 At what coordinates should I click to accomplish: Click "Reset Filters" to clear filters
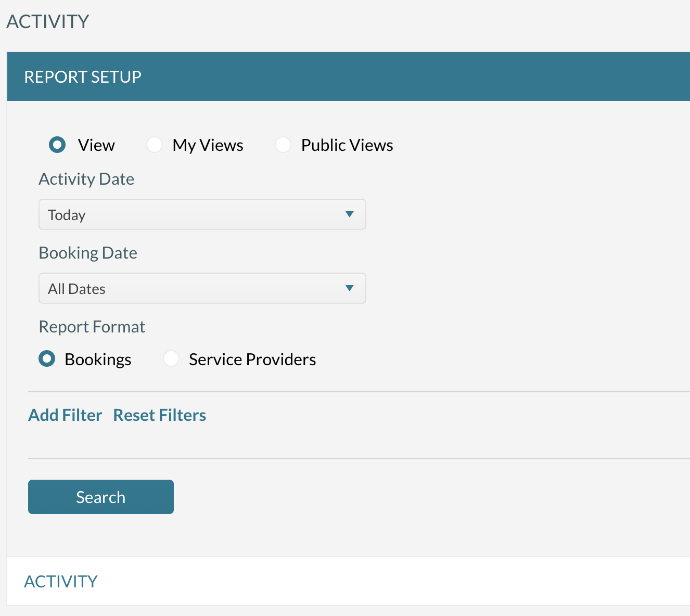tap(159, 415)
